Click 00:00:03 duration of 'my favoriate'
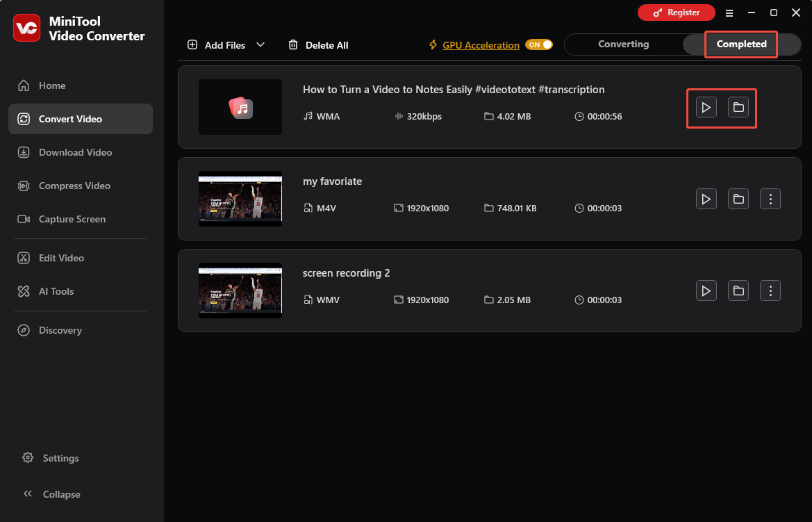The image size is (812, 522). tap(604, 209)
